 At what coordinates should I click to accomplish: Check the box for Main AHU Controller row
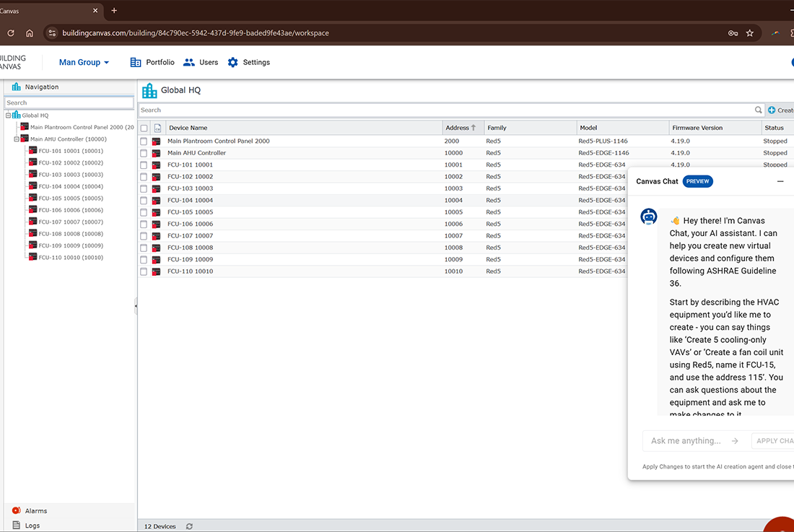tap(144, 153)
